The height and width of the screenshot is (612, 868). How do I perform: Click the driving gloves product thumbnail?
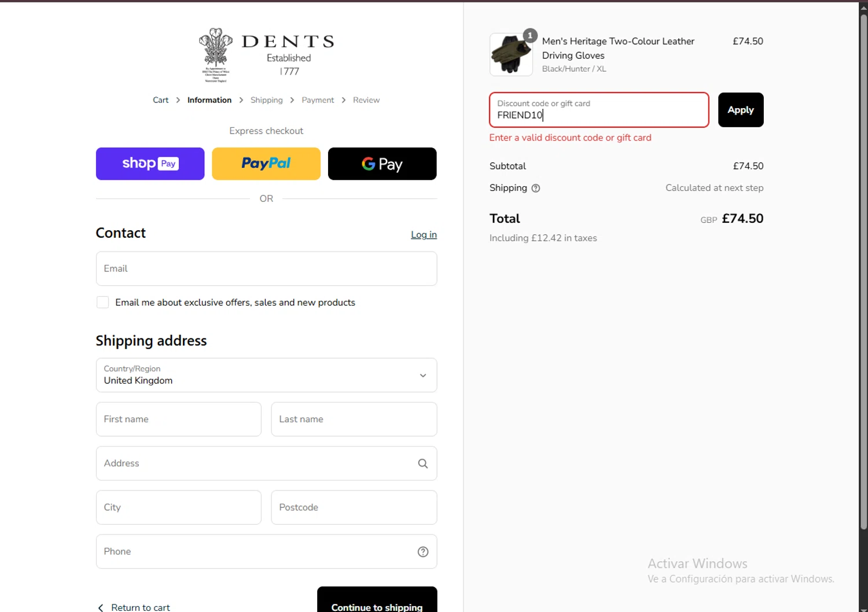[511, 54]
